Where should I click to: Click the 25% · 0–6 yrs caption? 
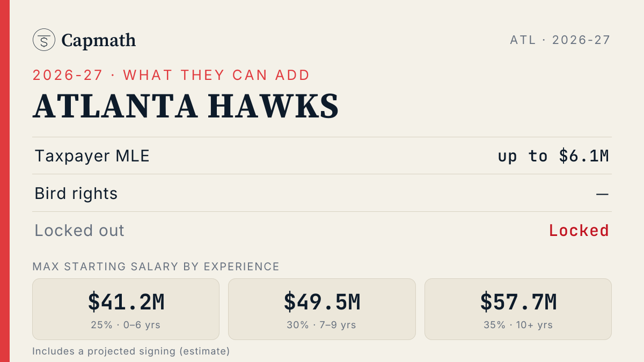(126, 325)
